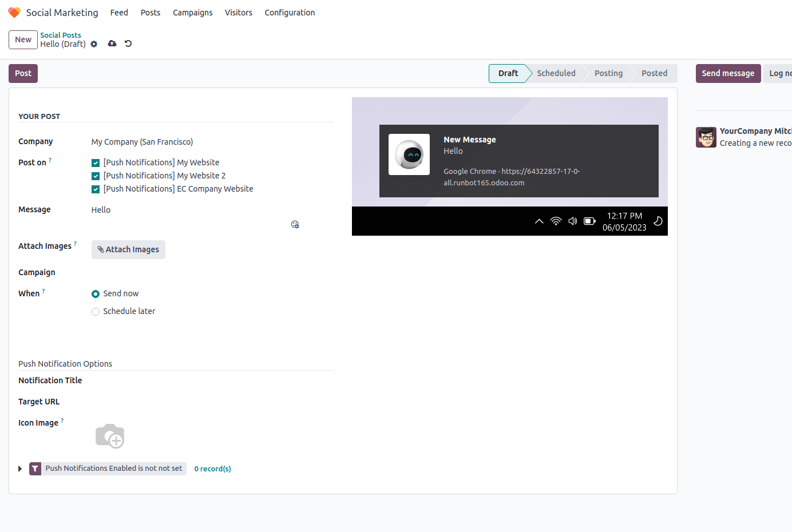
Task: Click the speaker volume icon in preview
Action: click(573, 221)
